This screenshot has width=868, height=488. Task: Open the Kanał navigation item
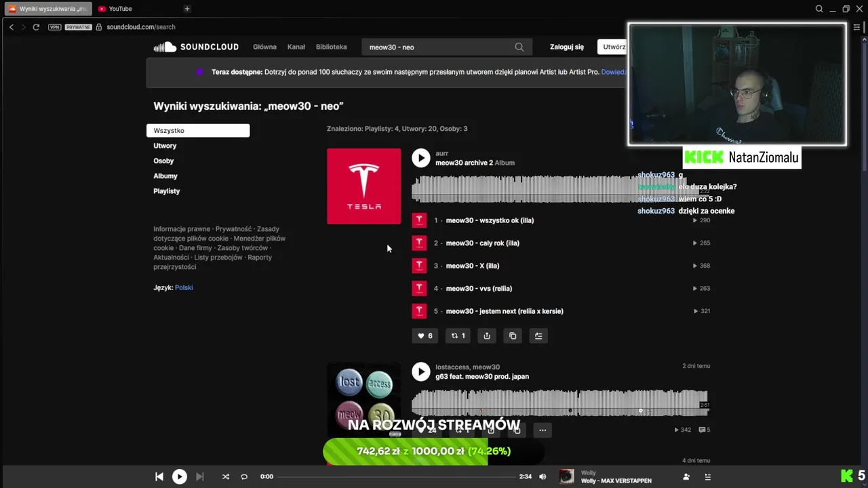296,47
